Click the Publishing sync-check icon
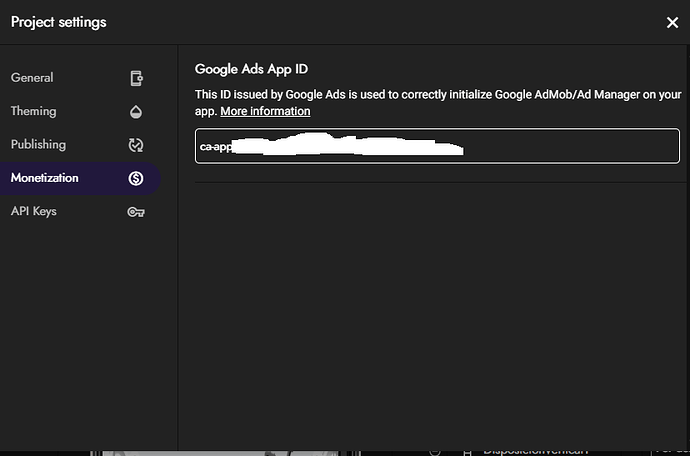This screenshot has height=456, width=690. point(136,145)
